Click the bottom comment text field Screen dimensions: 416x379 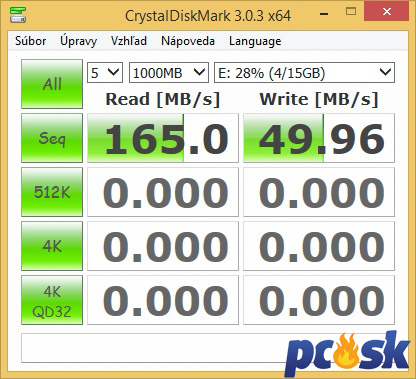pos(208,348)
